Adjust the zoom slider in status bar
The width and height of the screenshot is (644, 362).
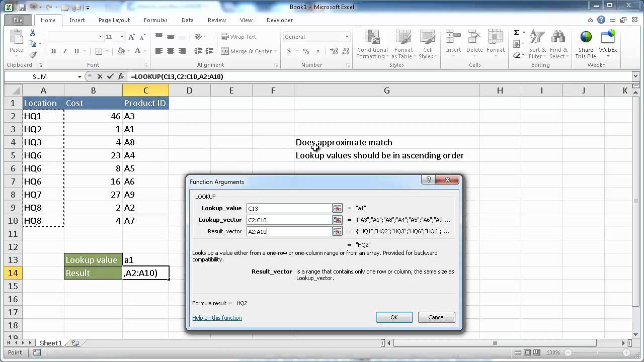tap(598, 352)
